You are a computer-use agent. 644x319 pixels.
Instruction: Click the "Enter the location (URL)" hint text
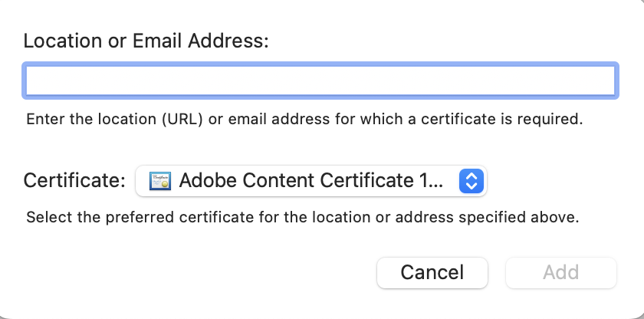[x=304, y=120]
